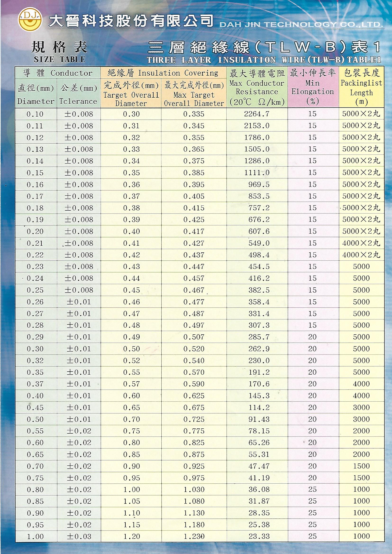
Task: Click the 5000×2丸 packing entry in top row
Action: 361,114
